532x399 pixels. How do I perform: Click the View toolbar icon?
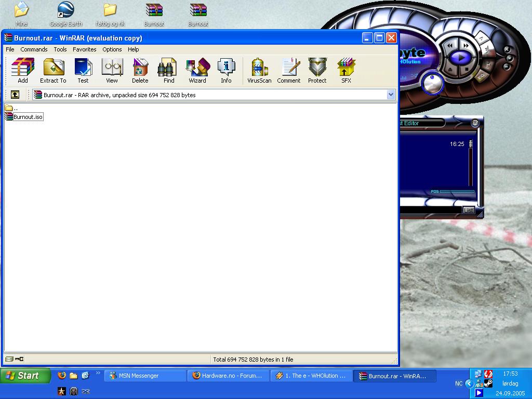click(112, 71)
